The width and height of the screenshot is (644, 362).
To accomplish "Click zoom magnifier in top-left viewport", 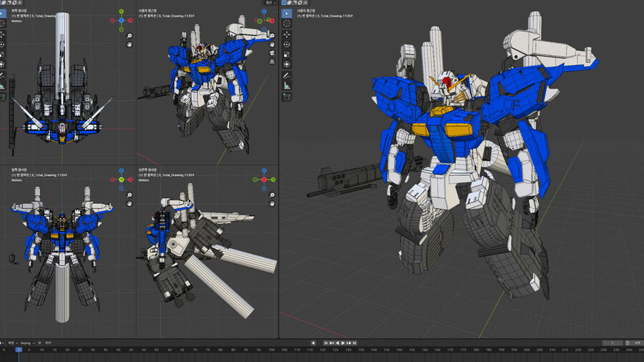I will [x=130, y=36].
